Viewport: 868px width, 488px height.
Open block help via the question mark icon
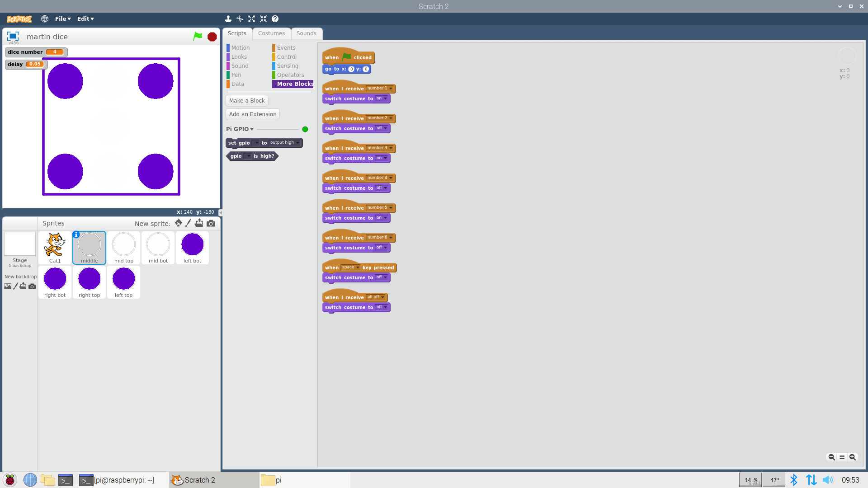pos(275,19)
